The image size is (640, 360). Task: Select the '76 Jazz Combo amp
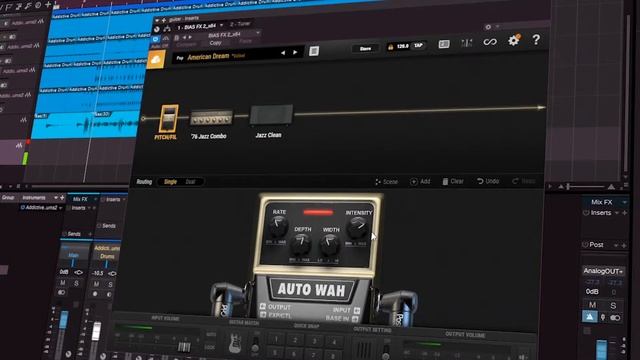point(211,118)
